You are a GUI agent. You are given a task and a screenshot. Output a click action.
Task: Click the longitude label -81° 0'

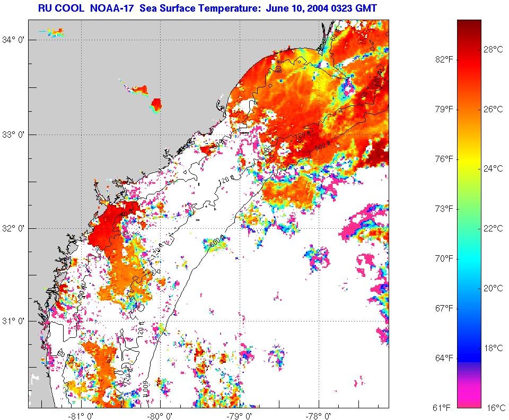coord(82,416)
